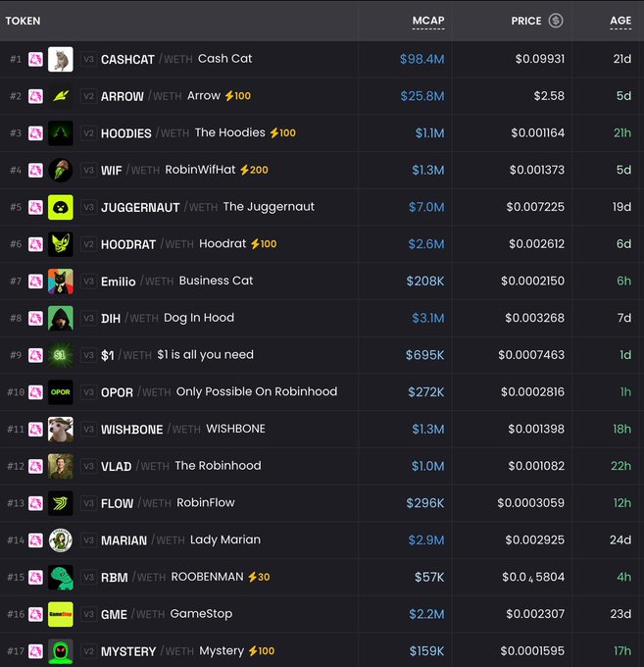Image resolution: width=644 pixels, height=667 pixels.
Task: Click the RBM ROOBENMAN token logo
Action: pyautogui.click(x=61, y=577)
